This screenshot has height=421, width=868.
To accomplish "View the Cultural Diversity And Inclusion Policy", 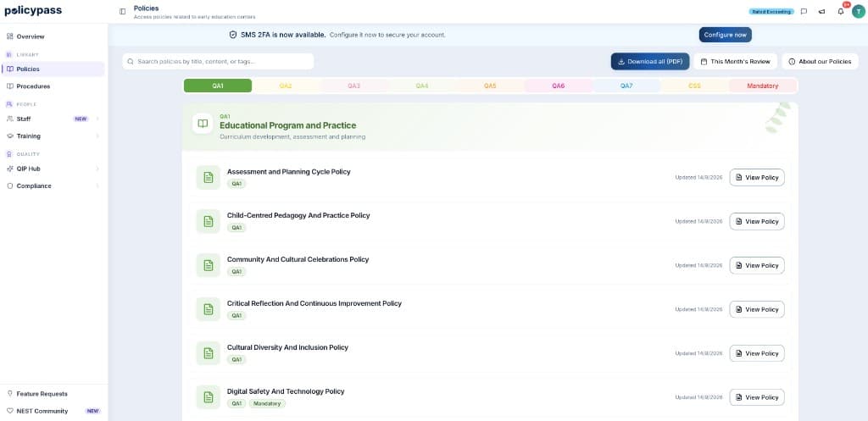I will (757, 353).
